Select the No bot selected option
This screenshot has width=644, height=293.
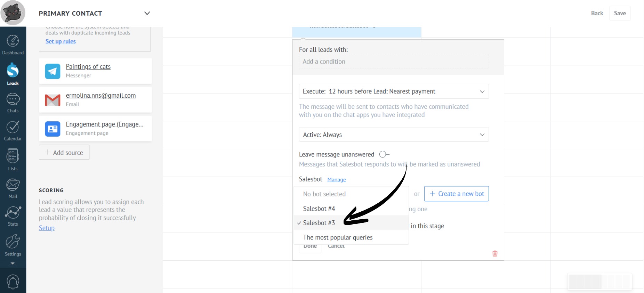click(x=324, y=194)
